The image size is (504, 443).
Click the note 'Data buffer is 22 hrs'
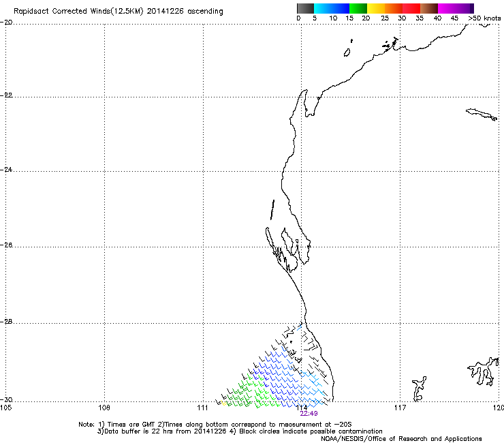[139, 431]
